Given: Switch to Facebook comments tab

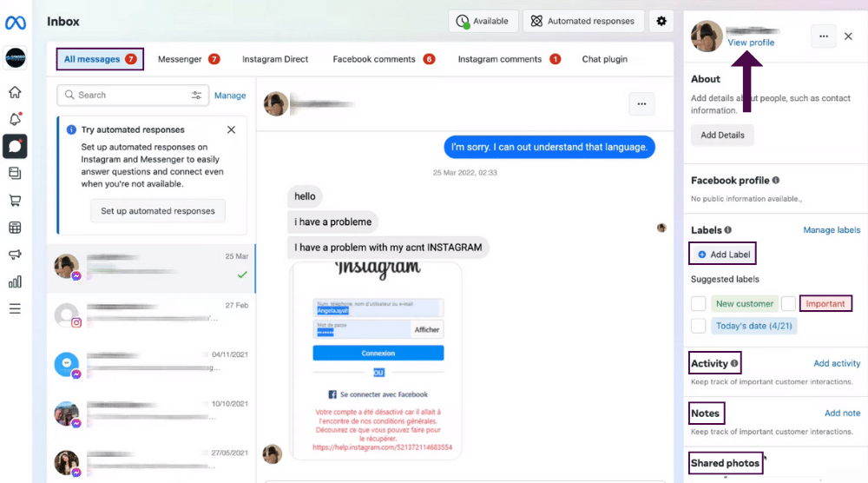Looking at the screenshot, I should tap(383, 59).
